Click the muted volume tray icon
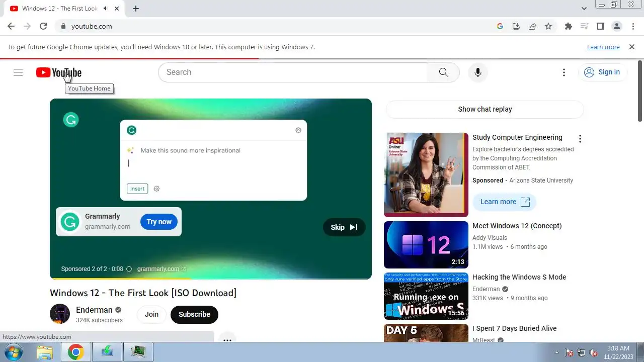 [x=593, y=352]
